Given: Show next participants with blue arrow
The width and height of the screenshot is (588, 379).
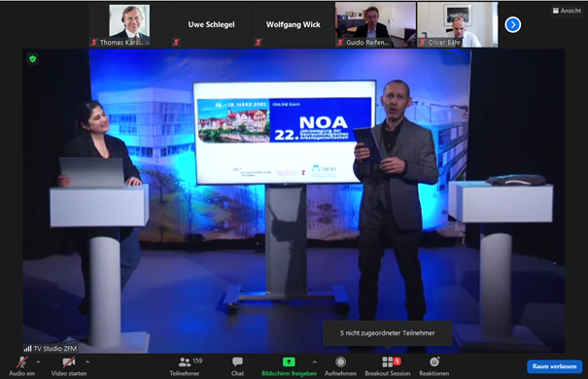Looking at the screenshot, I should point(512,24).
